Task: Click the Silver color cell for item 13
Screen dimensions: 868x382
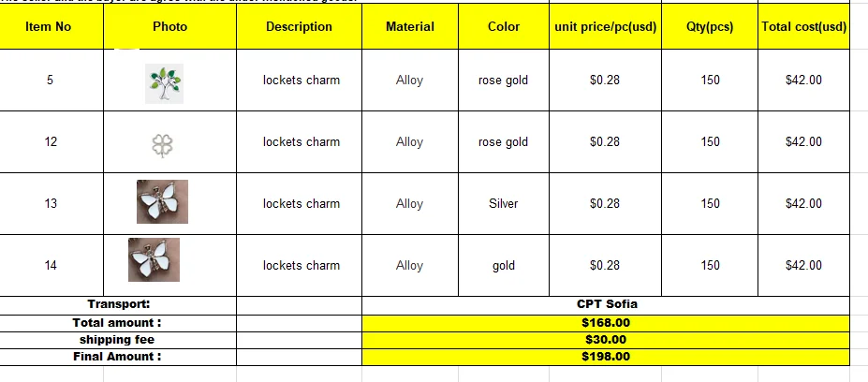Action: tap(504, 204)
